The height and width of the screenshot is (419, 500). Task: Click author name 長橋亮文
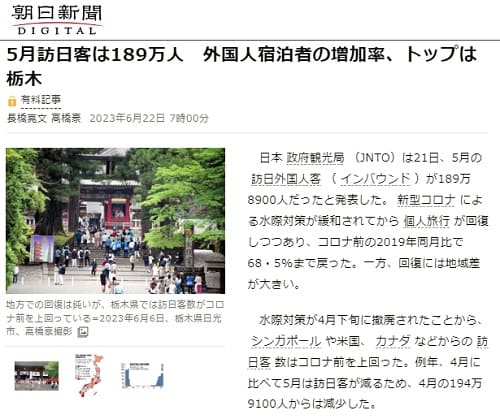27,118
